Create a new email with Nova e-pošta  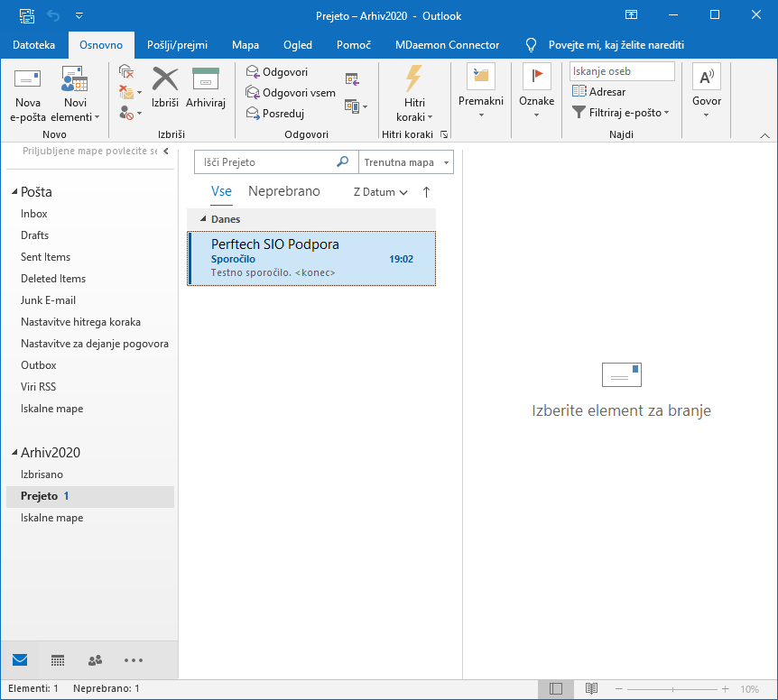point(27,94)
